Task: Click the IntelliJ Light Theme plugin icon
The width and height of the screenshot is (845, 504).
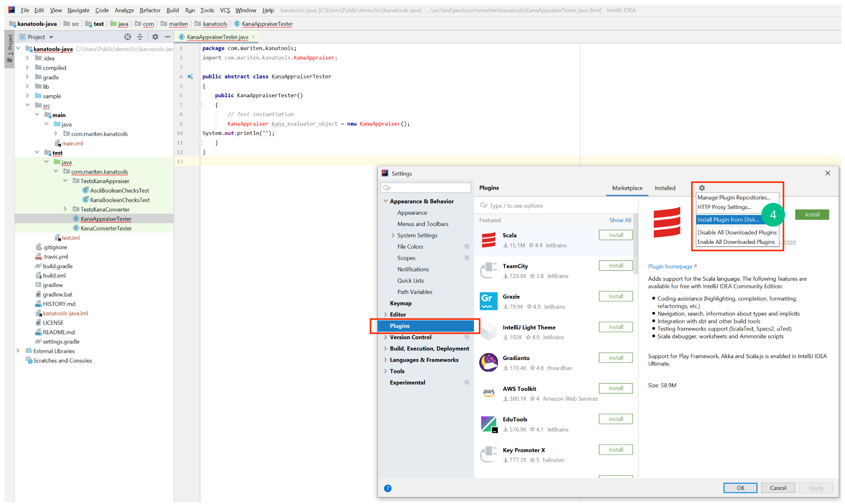Action: point(489,332)
